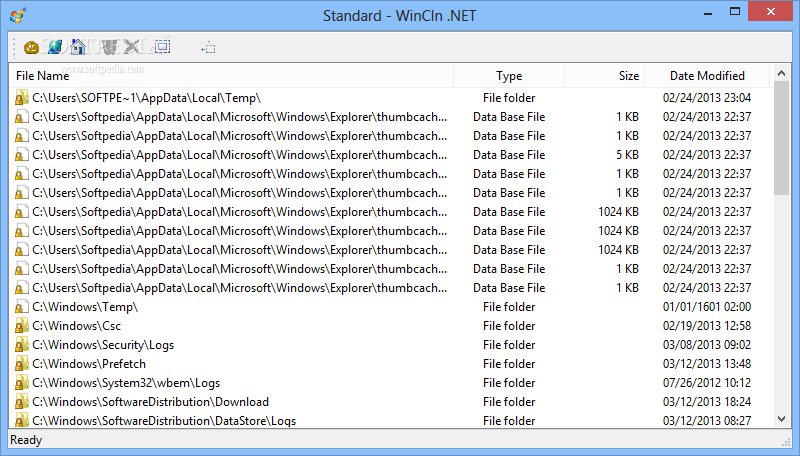Click the lock folder icon of the SOFTPE~1 Temp row
This screenshot has height=456, width=800.
click(21, 97)
